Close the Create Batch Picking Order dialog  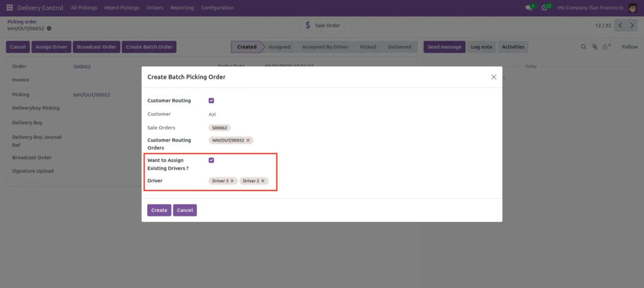point(494,77)
